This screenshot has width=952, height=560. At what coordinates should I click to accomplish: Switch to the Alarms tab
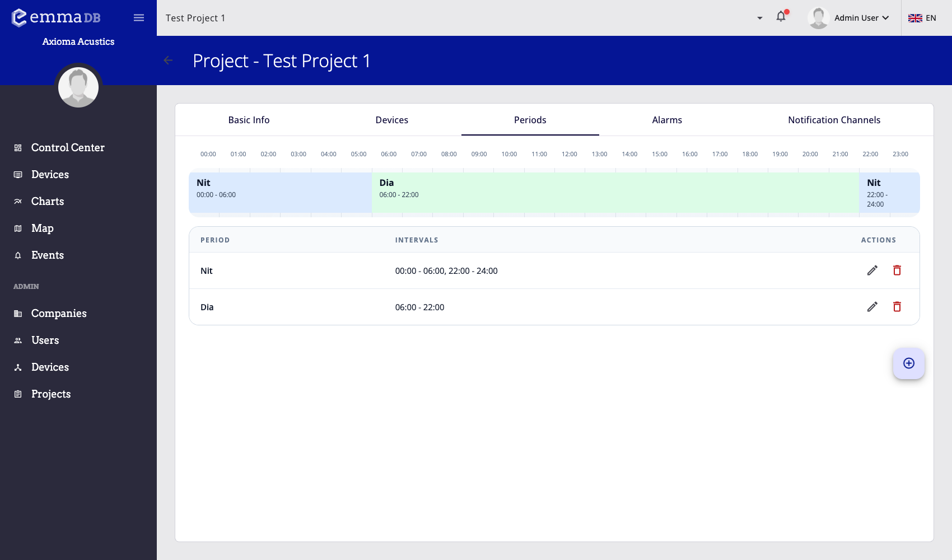point(667,120)
